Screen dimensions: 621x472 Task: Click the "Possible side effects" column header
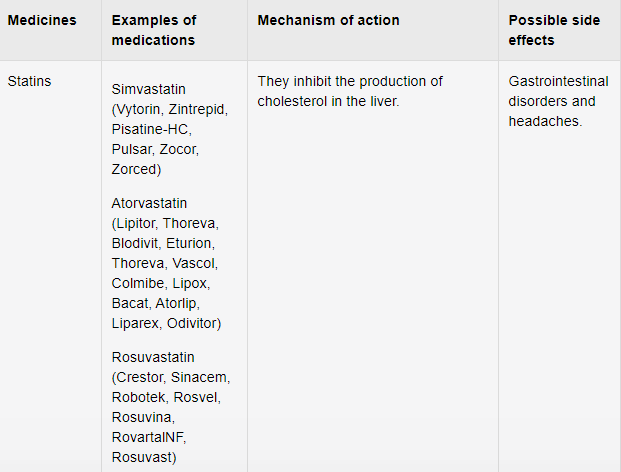pos(545,30)
